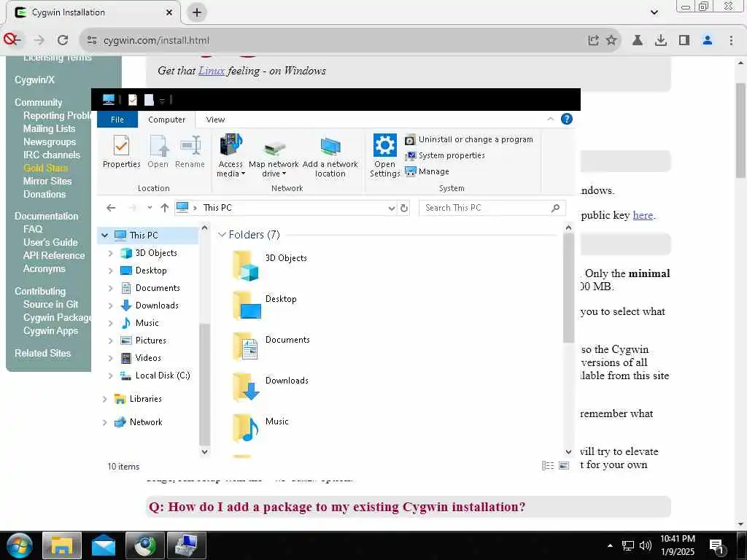Go back using Explorer back arrow
The image size is (747, 560).
click(111, 208)
